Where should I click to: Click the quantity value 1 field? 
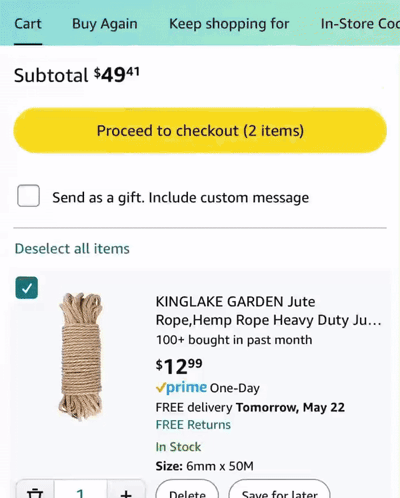(x=80, y=492)
